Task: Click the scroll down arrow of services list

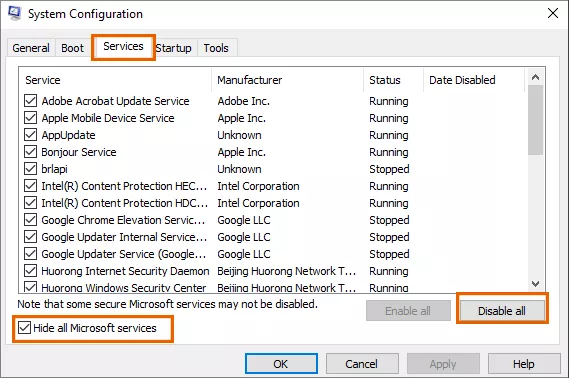Action: coord(535,284)
